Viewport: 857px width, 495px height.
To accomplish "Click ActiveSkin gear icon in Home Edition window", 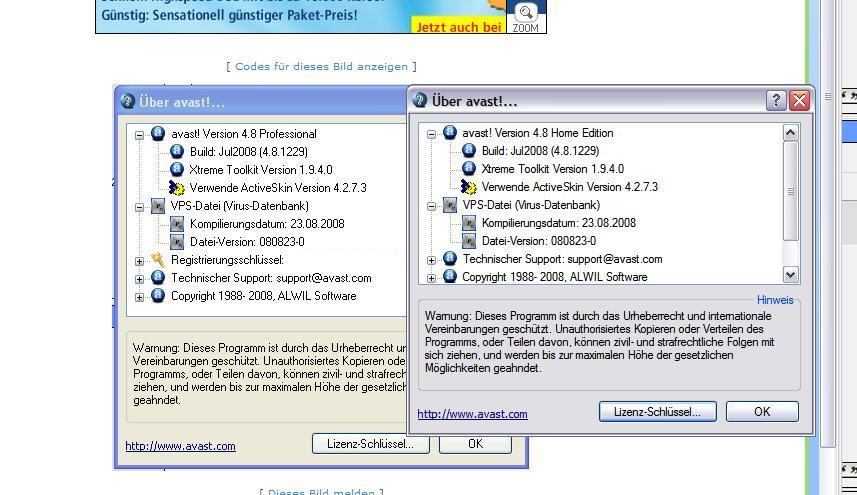I will (x=468, y=186).
